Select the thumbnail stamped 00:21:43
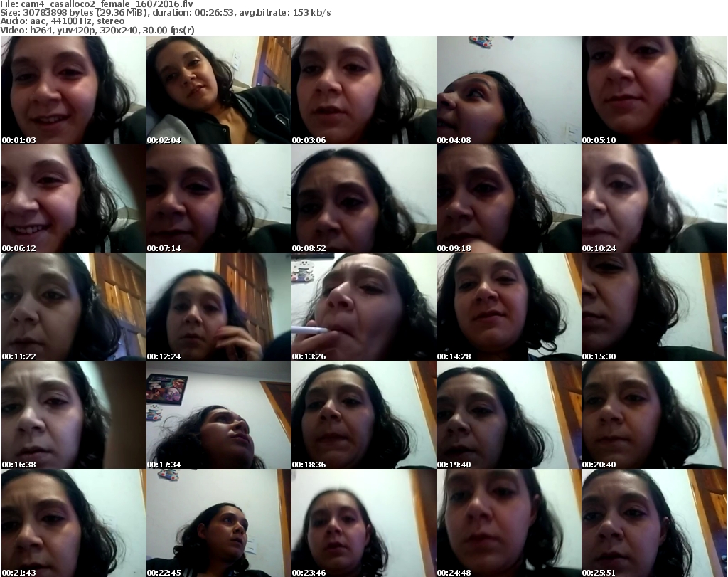The image size is (728, 577). [x=74, y=523]
